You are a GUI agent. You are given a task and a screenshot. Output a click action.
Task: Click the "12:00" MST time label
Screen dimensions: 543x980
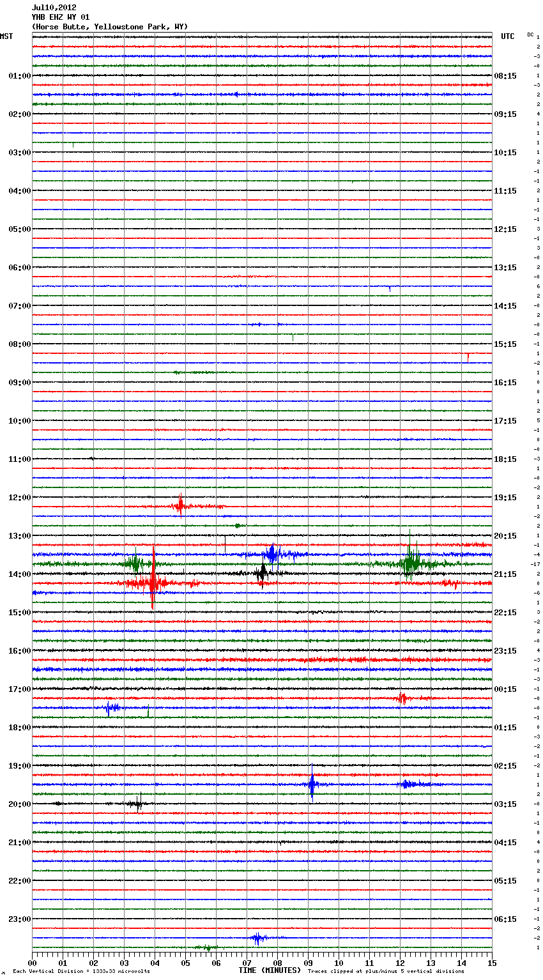tap(19, 498)
